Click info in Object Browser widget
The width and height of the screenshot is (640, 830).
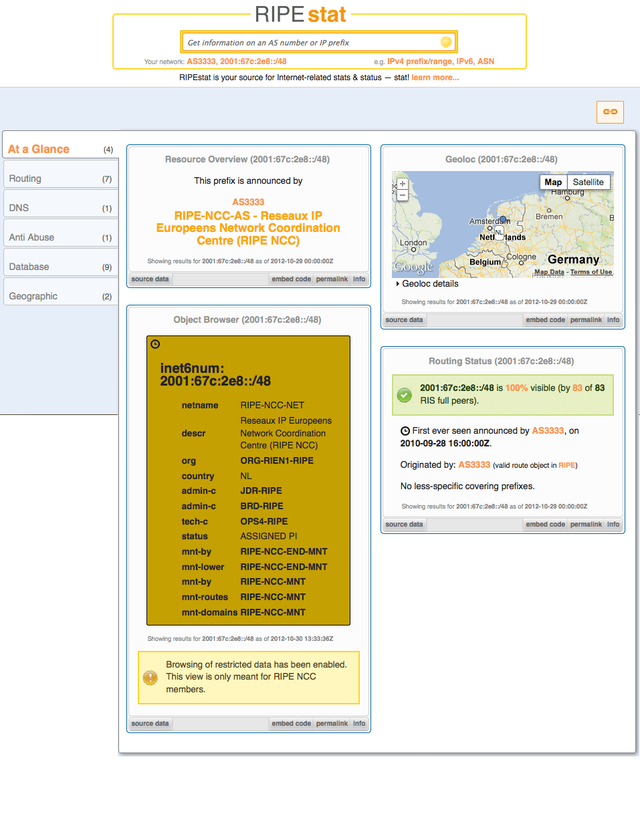click(x=359, y=723)
